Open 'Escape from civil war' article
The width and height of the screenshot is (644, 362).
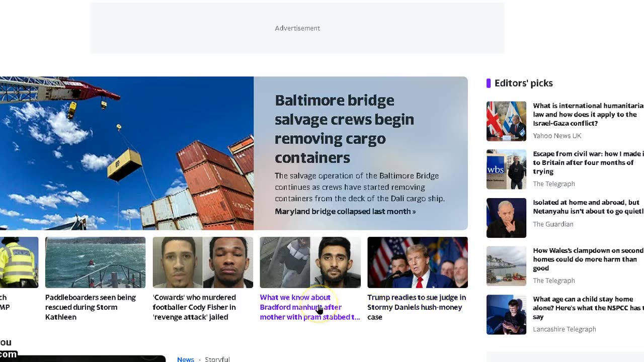pyautogui.click(x=588, y=162)
